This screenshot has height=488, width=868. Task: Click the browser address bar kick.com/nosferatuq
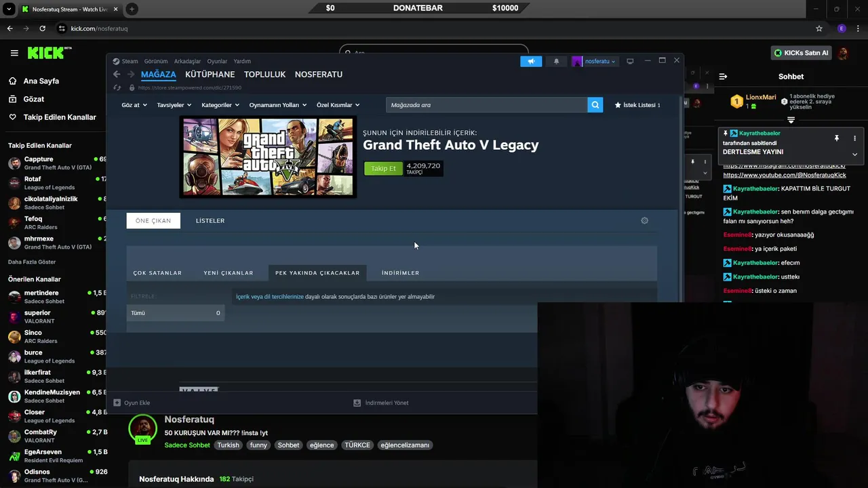pos(99,28)
